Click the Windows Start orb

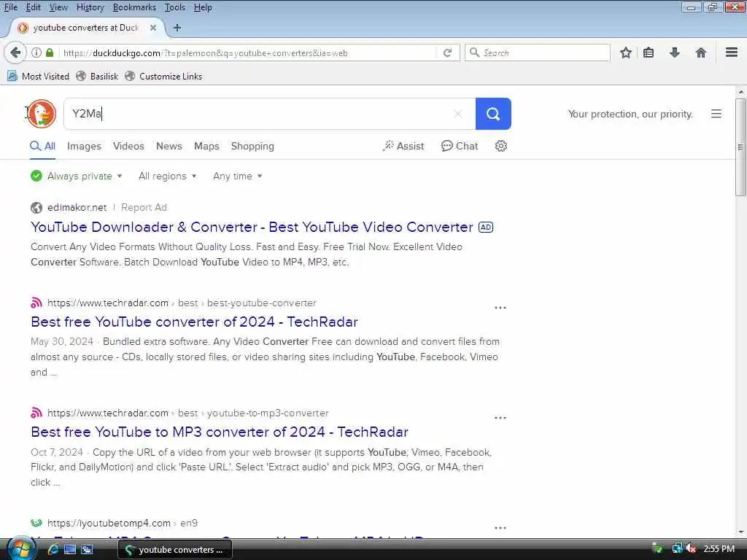pos(20,549)
